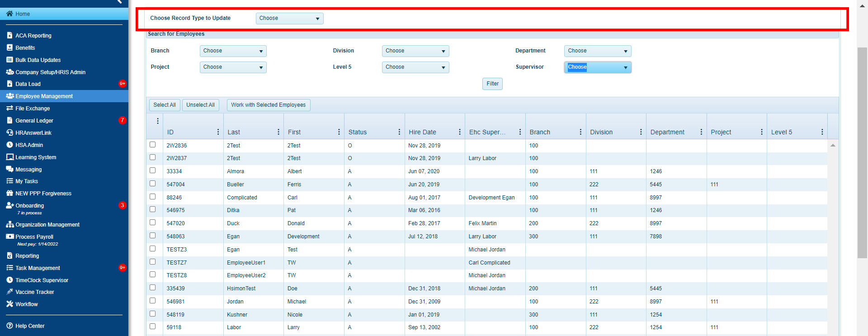Click the Company Setup/HRIS Admin icon
868x336 pixels.
click(x=9, y=72)
